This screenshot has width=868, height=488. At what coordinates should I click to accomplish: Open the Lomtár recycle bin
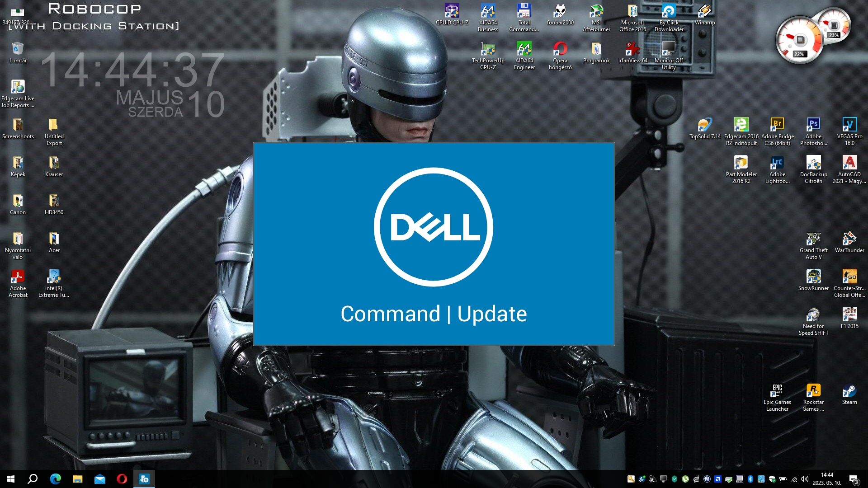coord(18,52)
